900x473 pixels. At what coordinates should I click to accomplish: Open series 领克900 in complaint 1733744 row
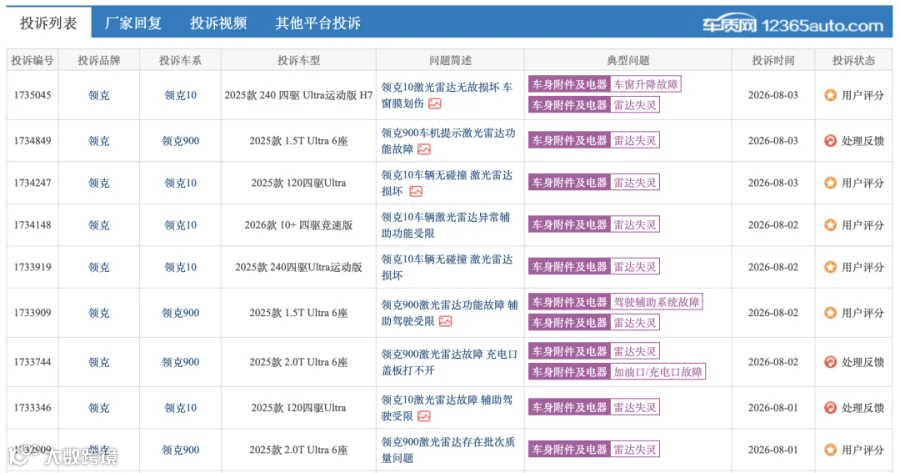tap(180, 362)
